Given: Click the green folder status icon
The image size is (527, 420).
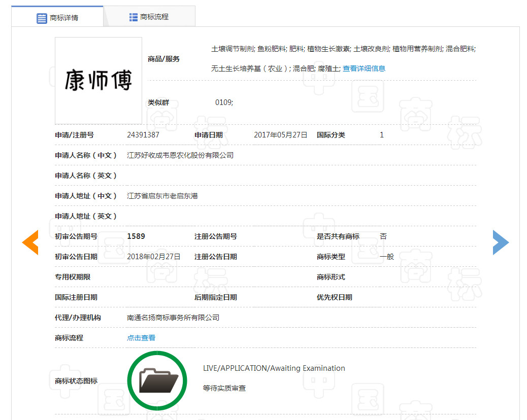Looking at the screenshot, I should [x=159, y=380].
